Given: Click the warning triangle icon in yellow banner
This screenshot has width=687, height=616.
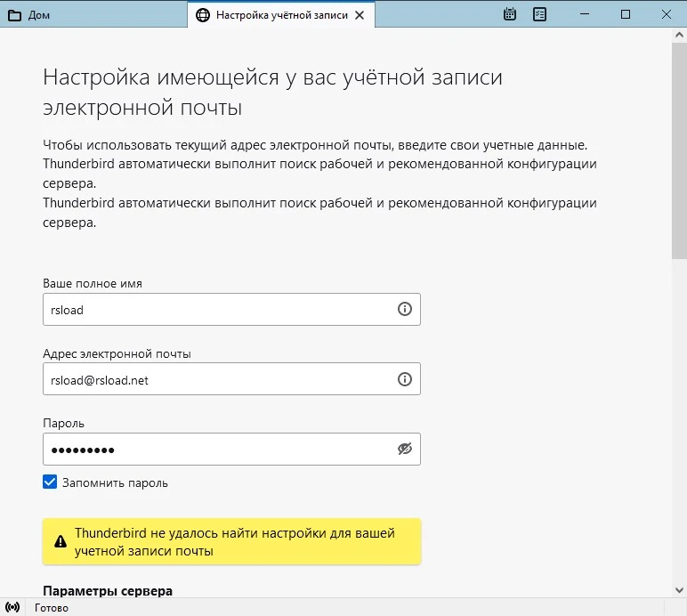Looking at the screenshot, I should (x=61, y=541).
